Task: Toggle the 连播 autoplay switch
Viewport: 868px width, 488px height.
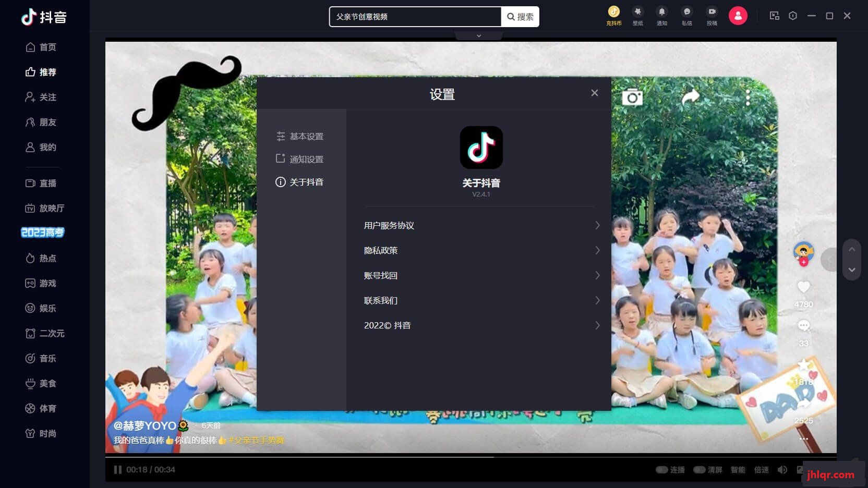Action: [x=662, y=470]
